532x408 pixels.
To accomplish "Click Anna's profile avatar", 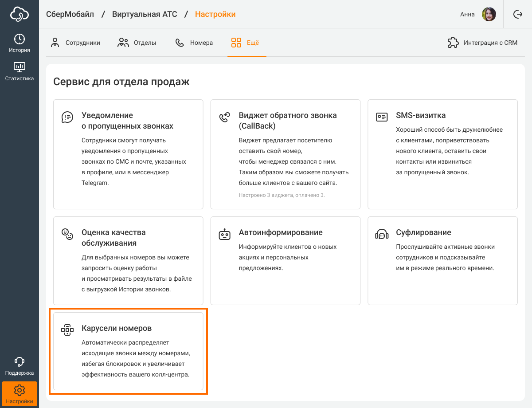I will [x=489, y=14].
